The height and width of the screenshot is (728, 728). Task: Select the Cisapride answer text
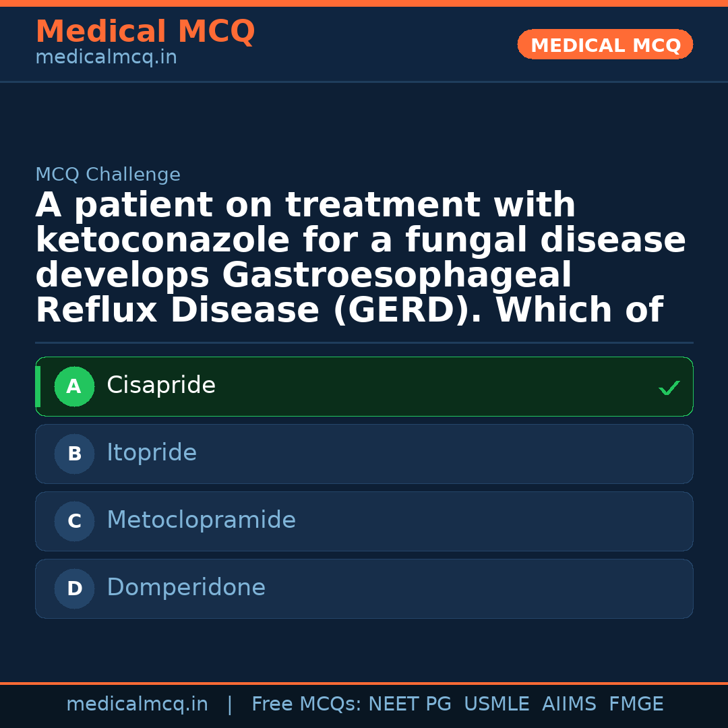tap(161, 386)
